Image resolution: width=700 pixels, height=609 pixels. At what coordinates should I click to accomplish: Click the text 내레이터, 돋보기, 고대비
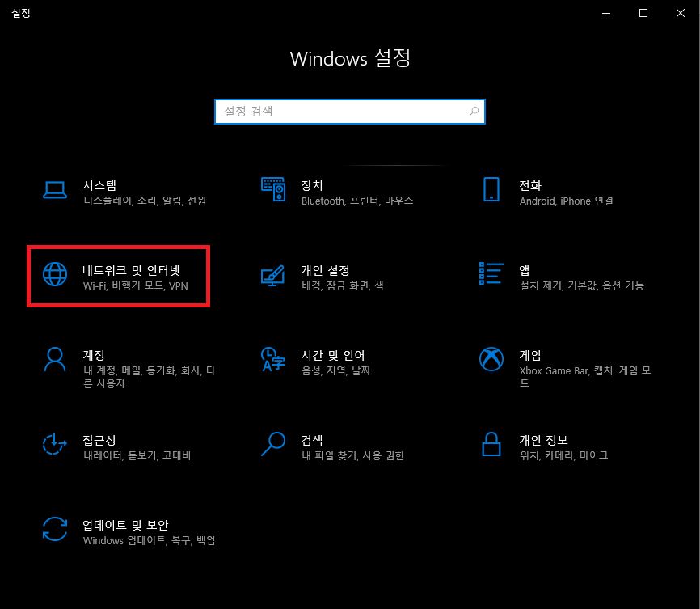(x=137, y=456)
